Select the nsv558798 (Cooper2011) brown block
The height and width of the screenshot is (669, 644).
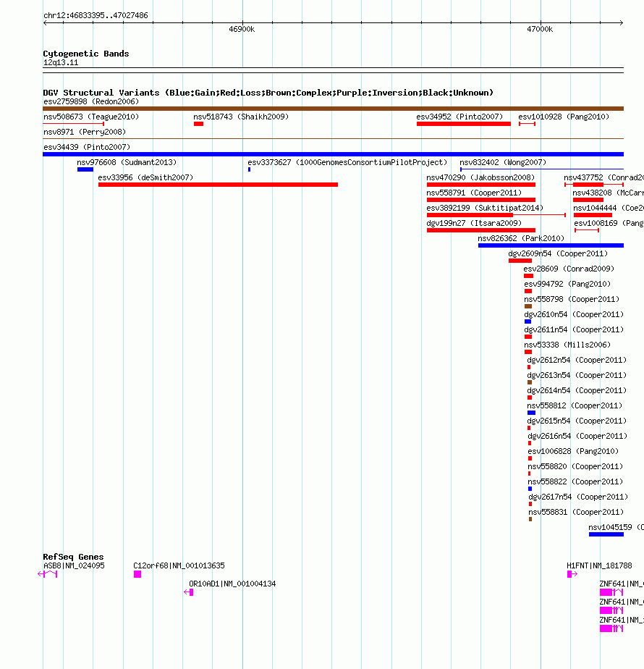pyautogui.click(x=528, y=306)
